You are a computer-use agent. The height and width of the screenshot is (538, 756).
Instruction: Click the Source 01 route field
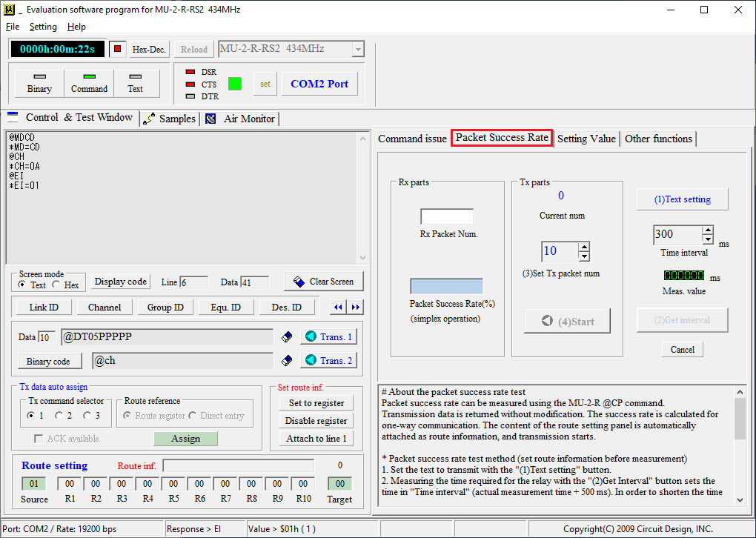click(34, 483)
